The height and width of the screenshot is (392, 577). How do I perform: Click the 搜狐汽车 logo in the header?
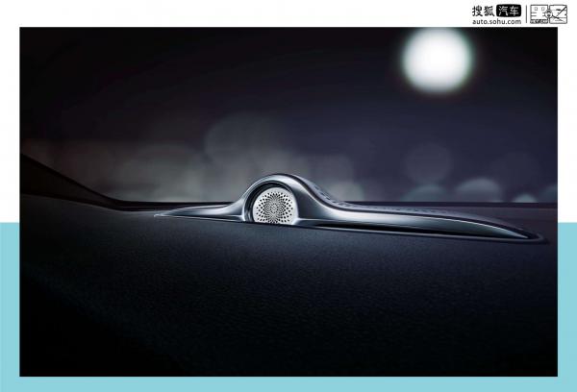(496, 11)
